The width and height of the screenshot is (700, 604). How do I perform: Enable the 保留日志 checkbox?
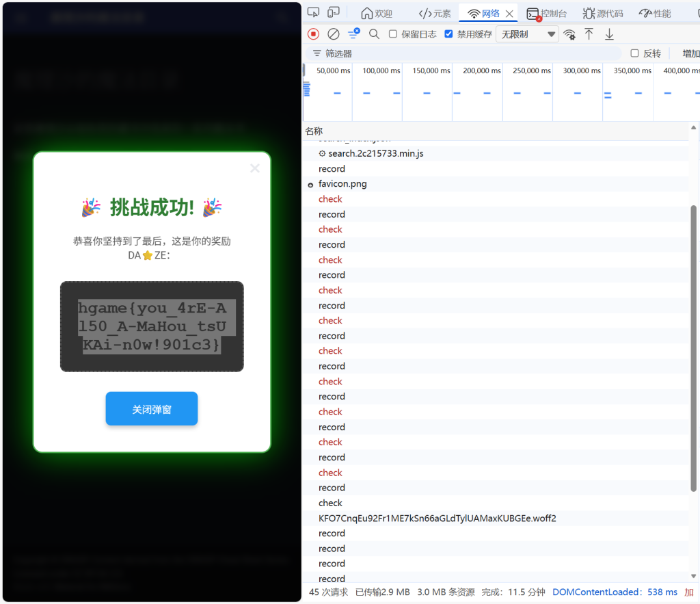(x=393, y=34)
